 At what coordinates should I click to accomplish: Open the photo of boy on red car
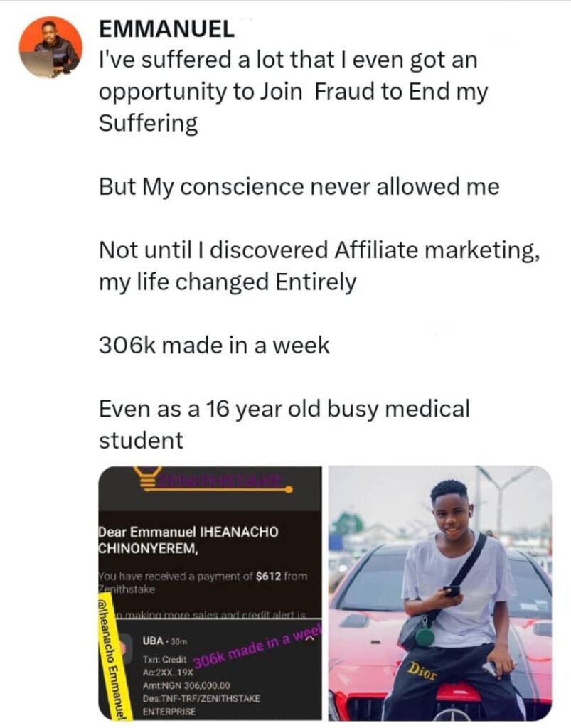tap(439, 592)
